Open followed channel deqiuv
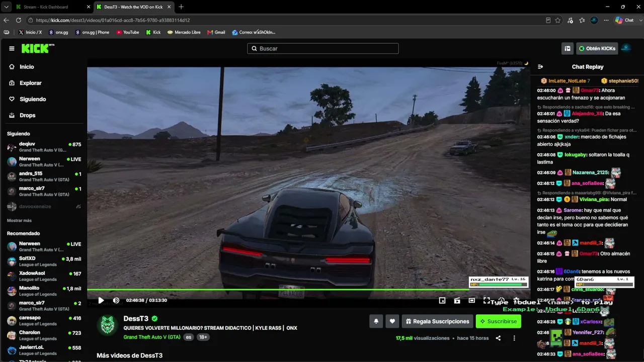Screen dimensions: 644x362 44,147
